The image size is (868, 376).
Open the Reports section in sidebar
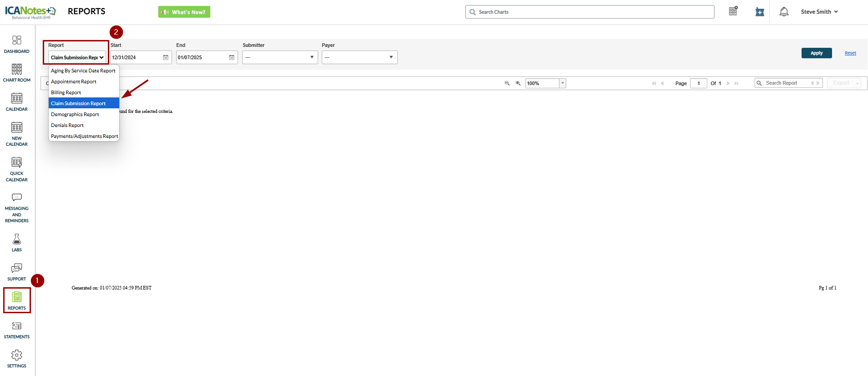pos(17,301)
